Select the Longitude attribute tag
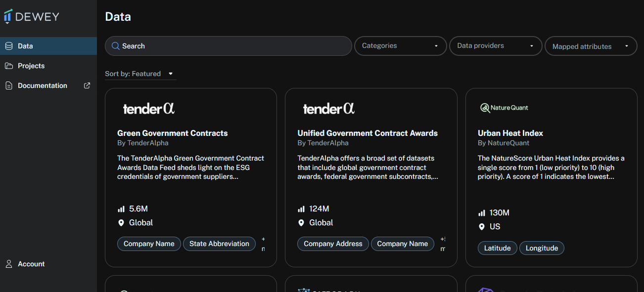 point(542,248)
